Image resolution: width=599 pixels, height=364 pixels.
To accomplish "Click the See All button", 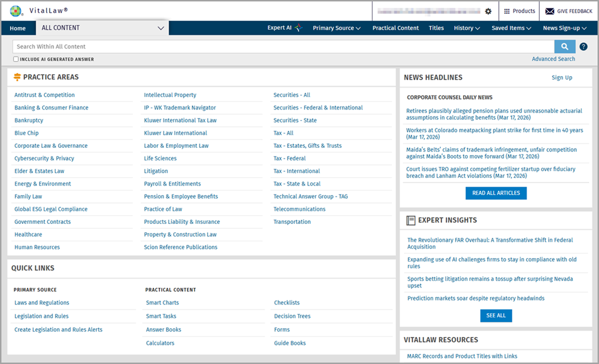I will pos(496,316).
